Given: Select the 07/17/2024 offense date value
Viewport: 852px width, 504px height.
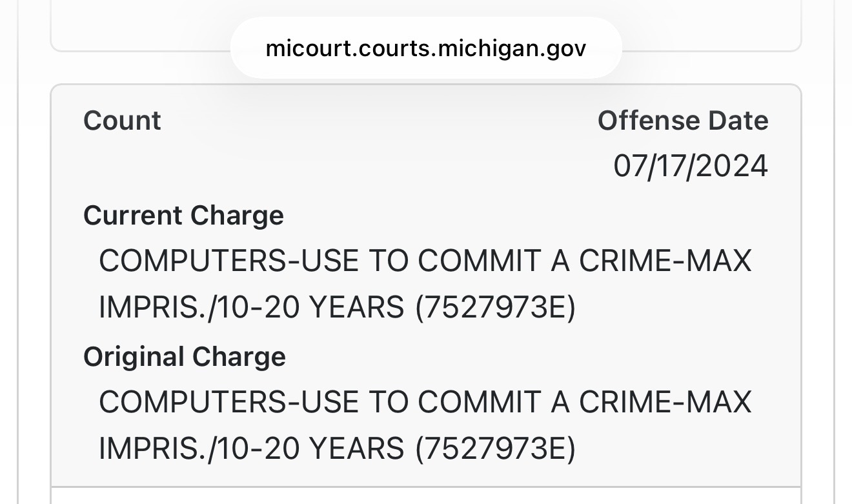Looking at the screenshot, I should pos(690,166).
